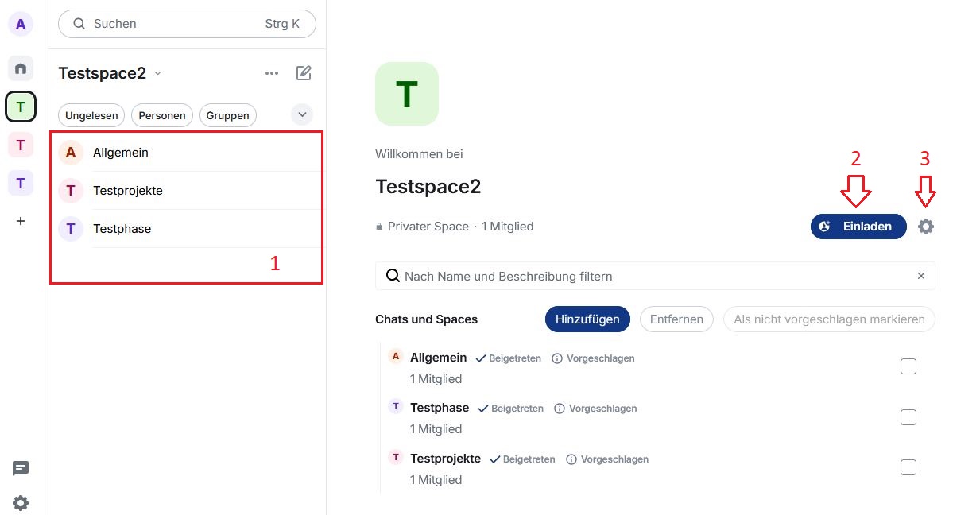Viewport: 980px width, 515px height.
Task: Select the Testprojekte row checkbox
Action: click(x=908, y=467)
